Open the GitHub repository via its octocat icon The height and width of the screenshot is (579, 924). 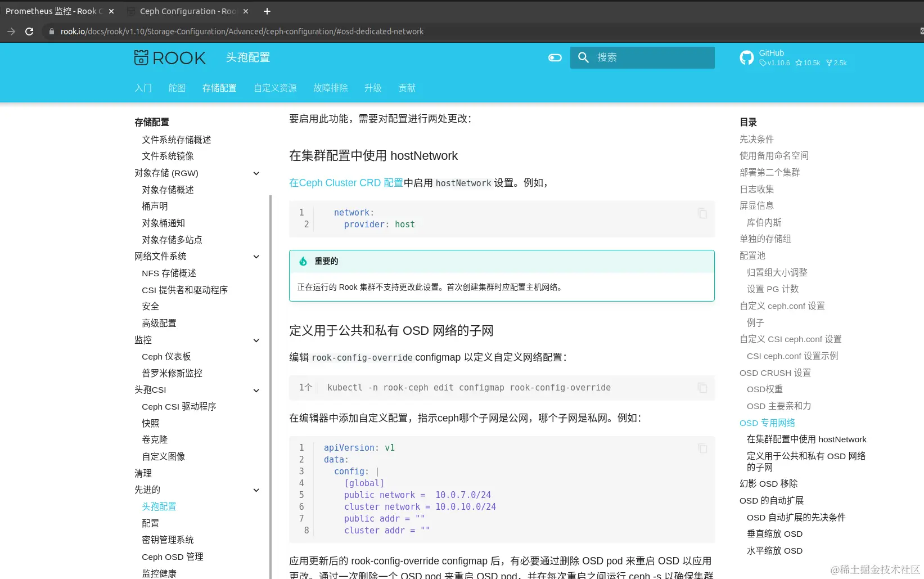coord(746,57)
